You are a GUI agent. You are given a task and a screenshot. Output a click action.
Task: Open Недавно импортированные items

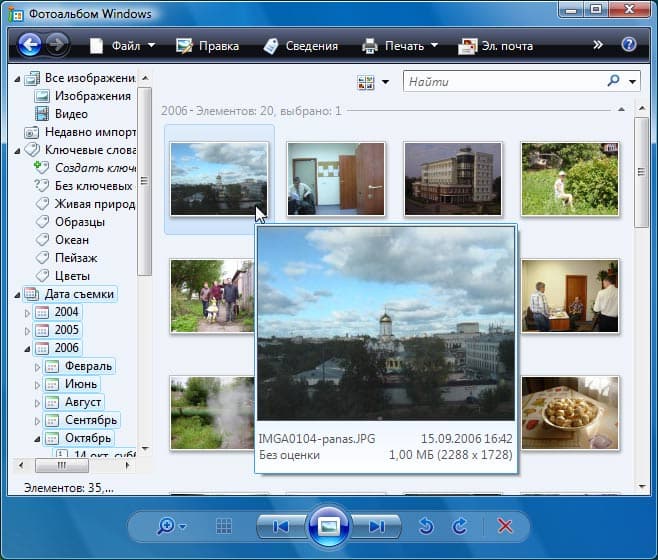pos(90,132)
